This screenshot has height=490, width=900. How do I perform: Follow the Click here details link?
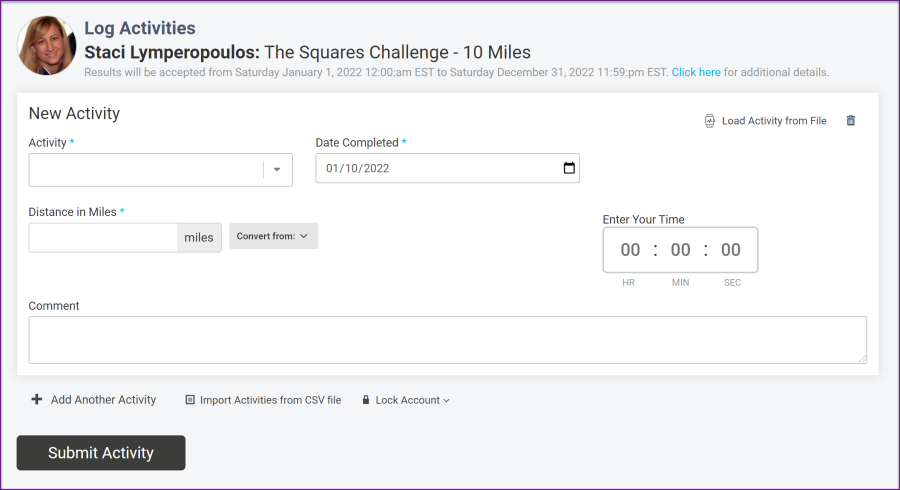pyautogui.click(x=696, y=73)
